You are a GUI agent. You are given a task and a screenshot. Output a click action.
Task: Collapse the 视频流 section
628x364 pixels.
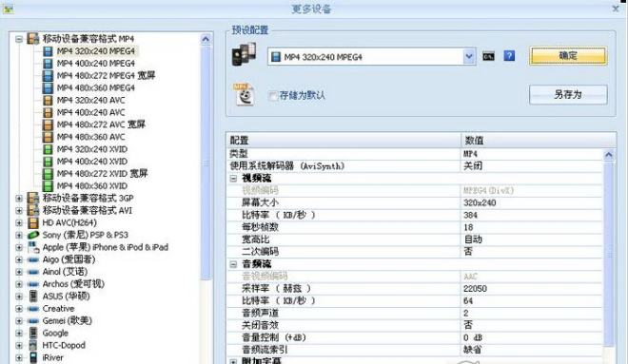tap(233, 179)
